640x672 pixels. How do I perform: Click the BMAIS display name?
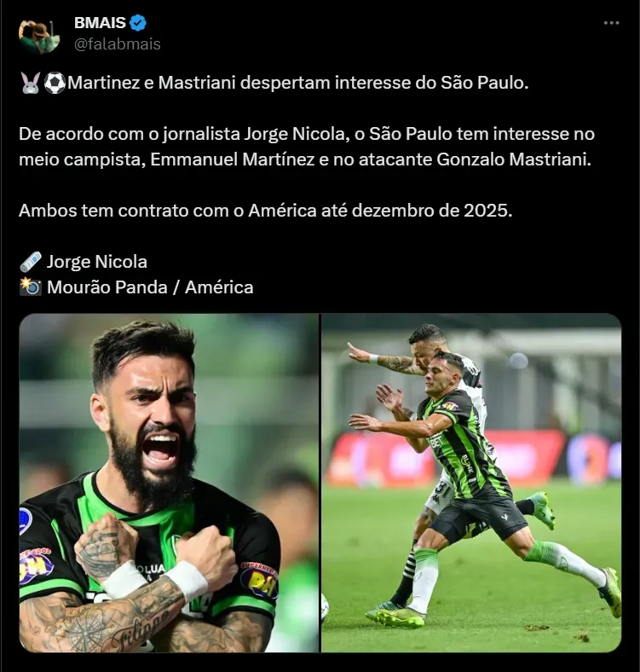point(101,23)
